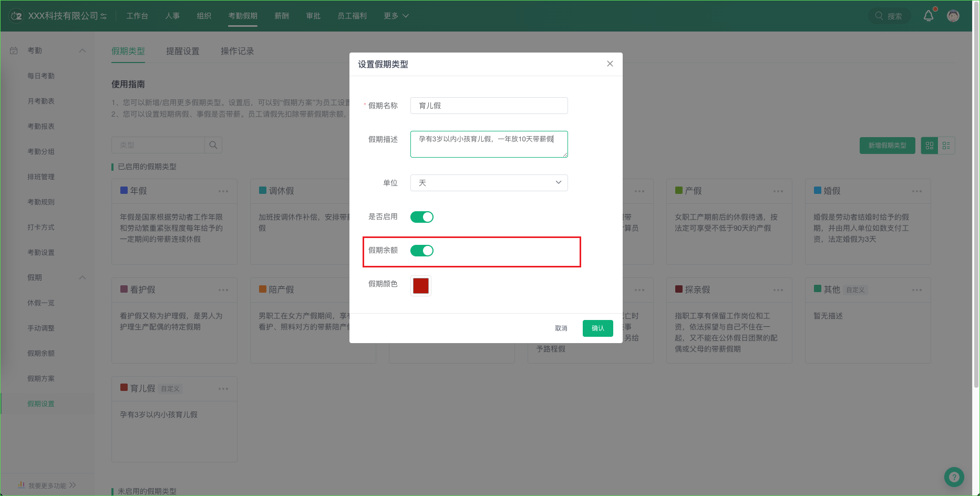The image size is (980, 496).
Task: Open the 组织 top menu
Action: tap(204, 16)
